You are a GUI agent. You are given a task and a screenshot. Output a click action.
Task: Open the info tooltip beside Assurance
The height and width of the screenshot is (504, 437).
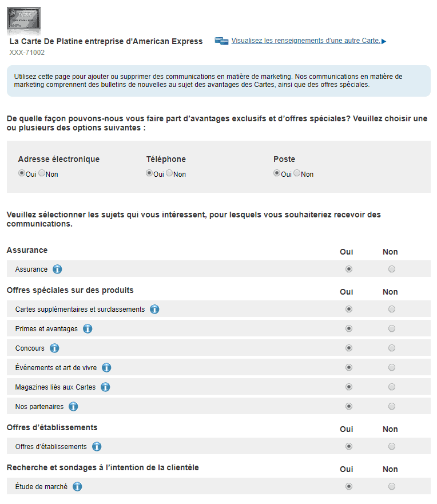(57, 269)
